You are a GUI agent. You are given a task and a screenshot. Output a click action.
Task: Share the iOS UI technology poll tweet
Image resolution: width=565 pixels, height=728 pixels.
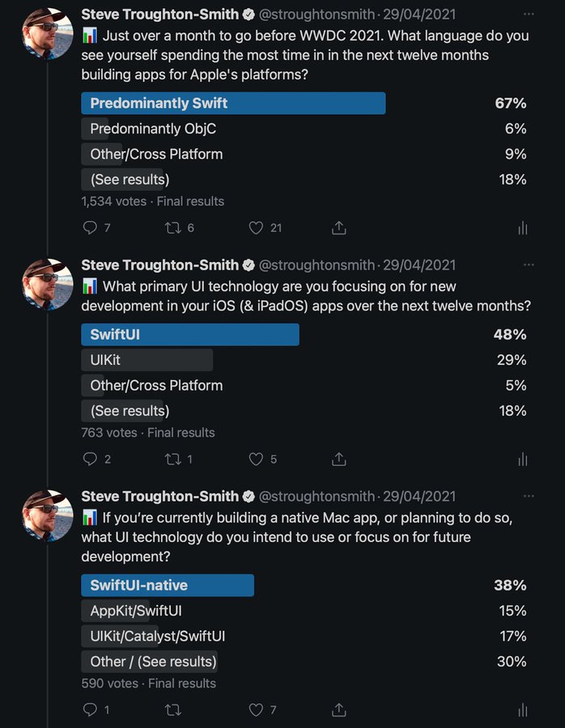[x=340, y=459]
